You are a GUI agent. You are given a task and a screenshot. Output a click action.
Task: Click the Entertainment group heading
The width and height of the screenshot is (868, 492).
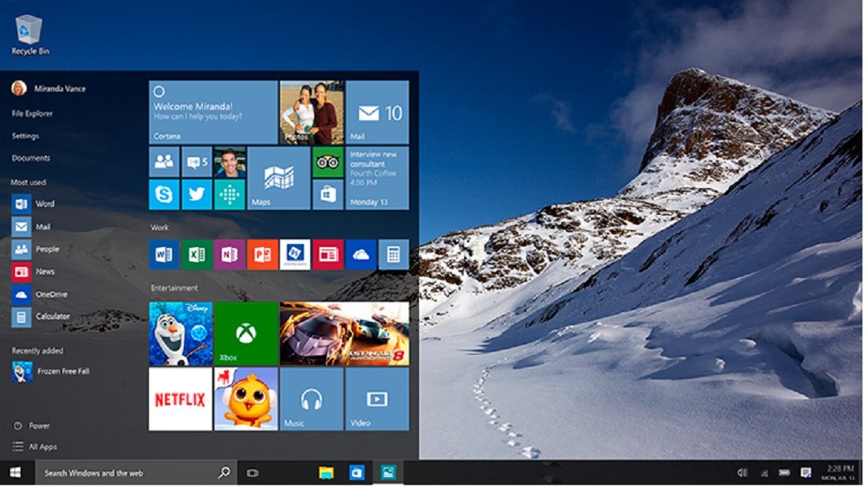click(174, 288)
